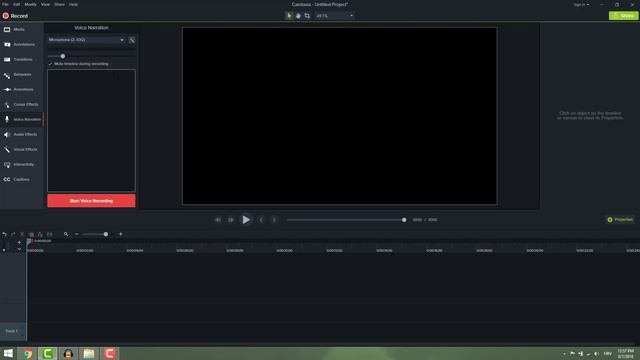640x360 pixels.
Task: Click the Split icon in timeline toolbar
Action: click(x=49, y=234)
